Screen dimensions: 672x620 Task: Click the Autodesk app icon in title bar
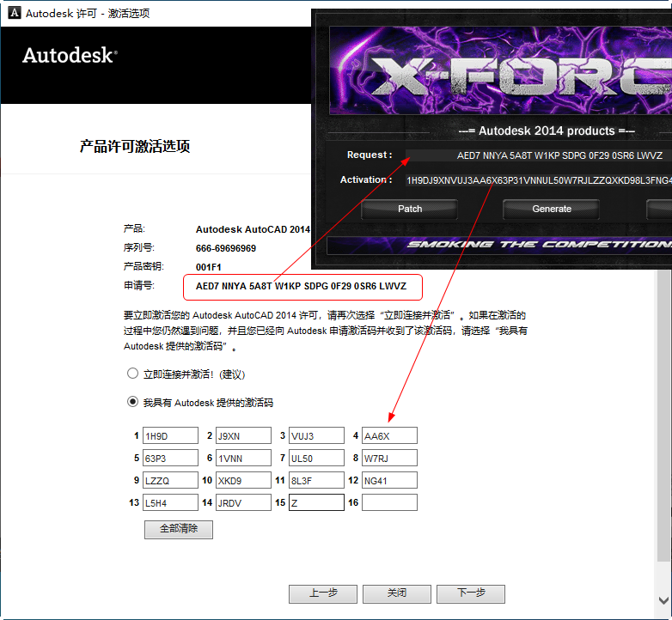[x=15, y=13]
